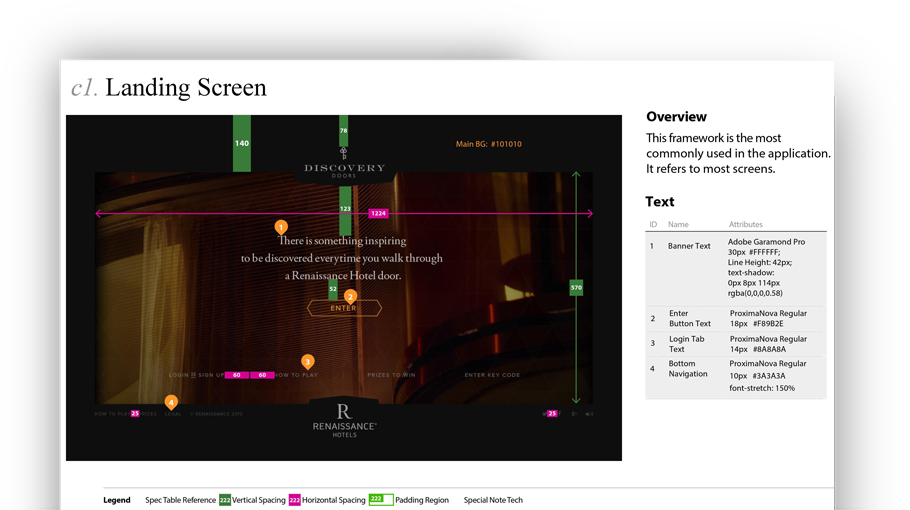Click the 'Attributes' column header
The image size is (910, 510).
(x=746, y=225)
